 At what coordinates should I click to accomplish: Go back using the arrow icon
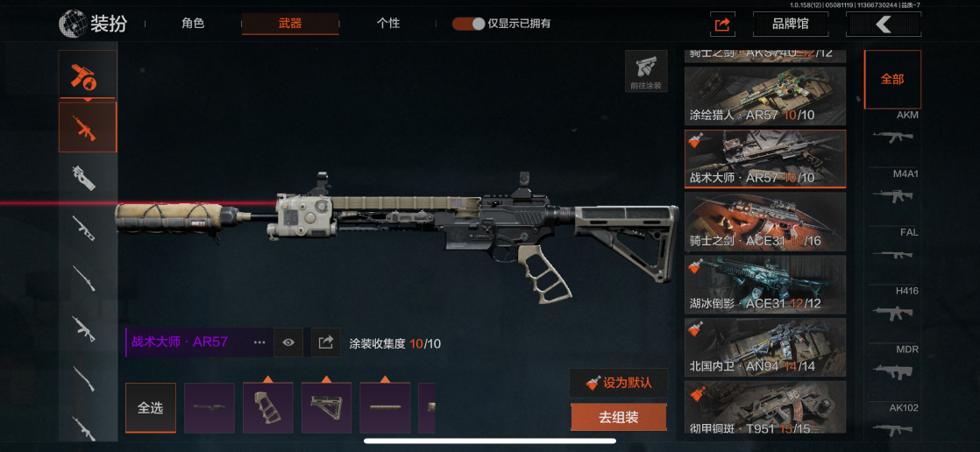coord(883,25)
